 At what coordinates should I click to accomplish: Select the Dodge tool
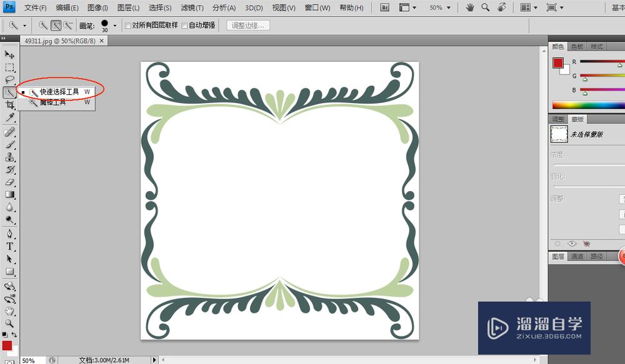click(x=9, y=220)
